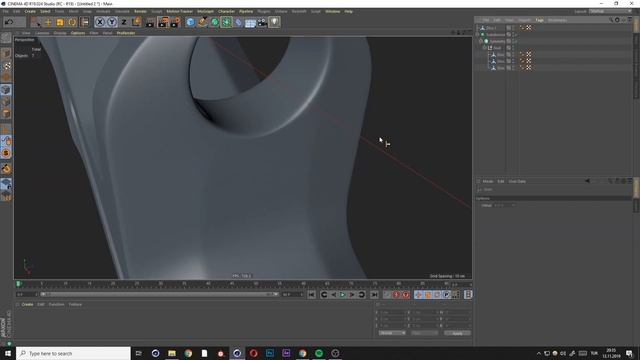Open the Layout dropdown at top right
This screenshot has height=360, width=640.
click(x=611, y=11)
